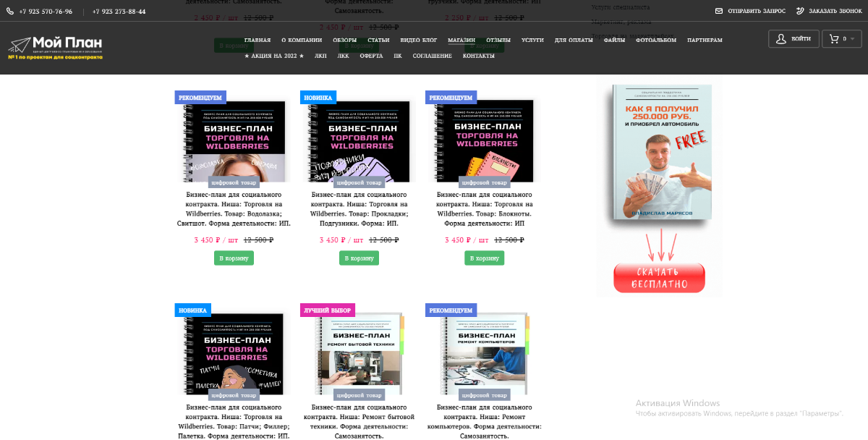Open the Магазин menu item
Screen dimensions: 868x440
pyautogui.click(x=461, y=41)
